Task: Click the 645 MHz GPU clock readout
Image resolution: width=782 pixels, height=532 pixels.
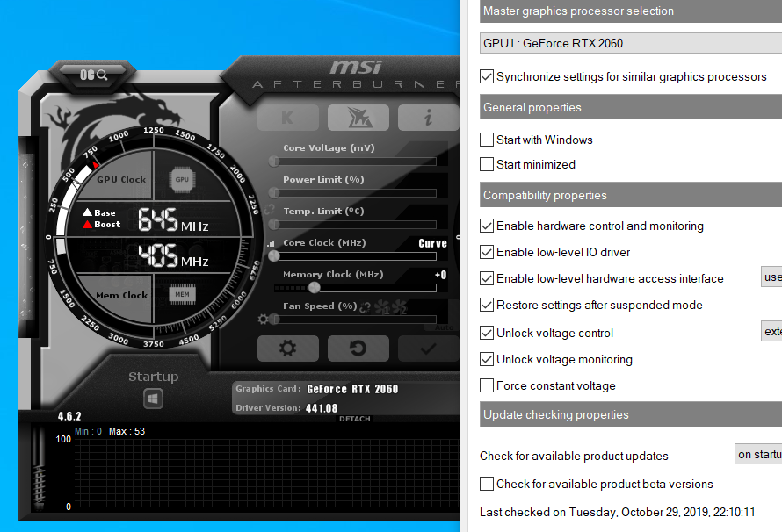Action: [173, 220]
